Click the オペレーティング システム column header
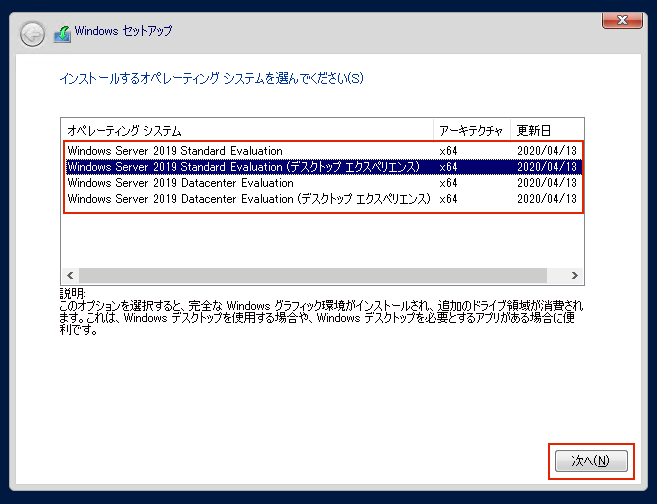The image size is (657, 504). (247, 131)
